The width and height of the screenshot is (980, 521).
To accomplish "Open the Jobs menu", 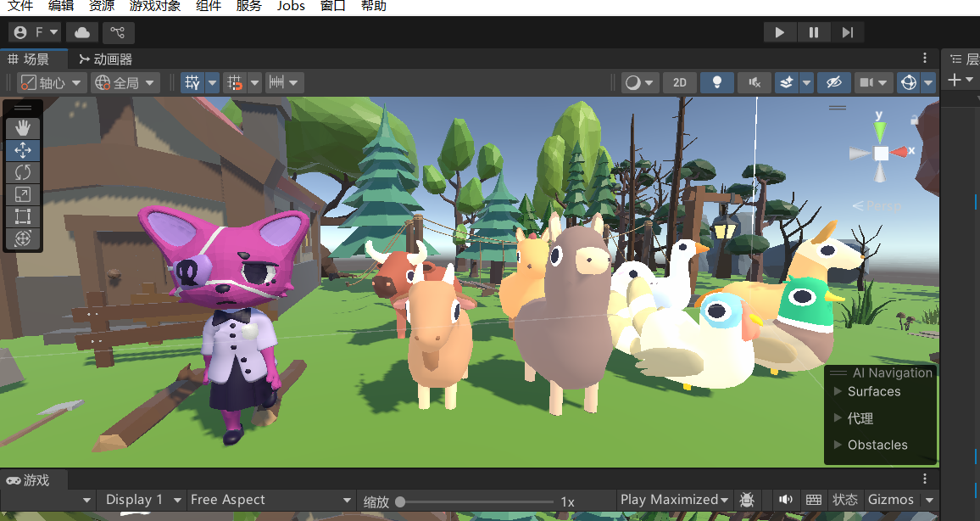I will point(291,6).
